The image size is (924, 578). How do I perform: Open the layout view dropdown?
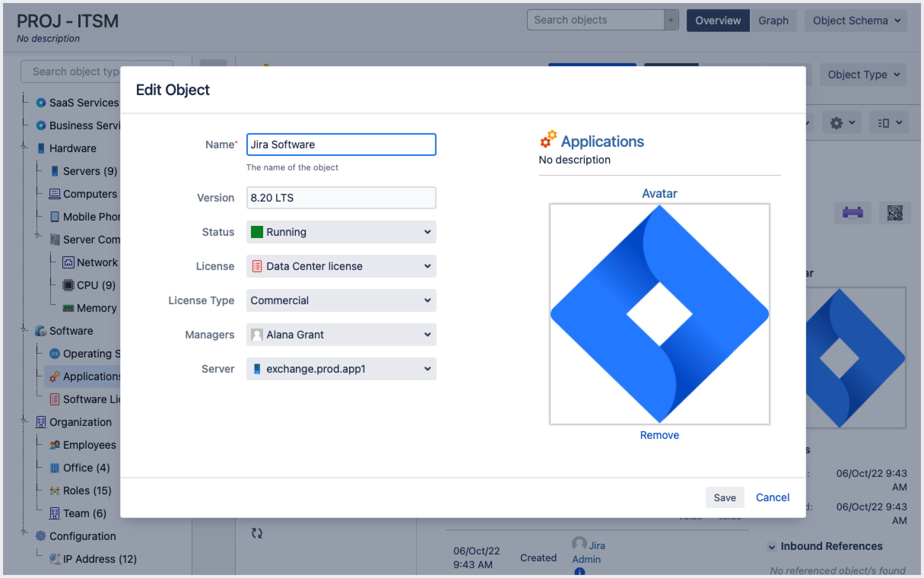(x=889, y=123)
